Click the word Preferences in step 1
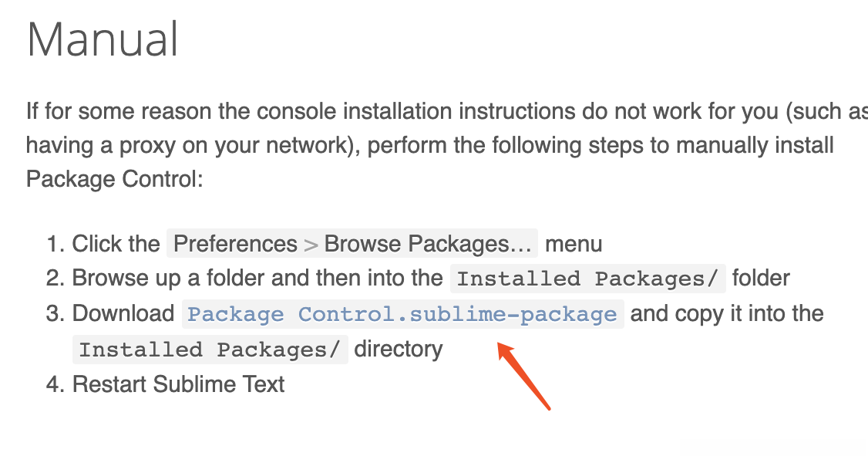The width and height of the screenshot is (868, 463). 235,245
